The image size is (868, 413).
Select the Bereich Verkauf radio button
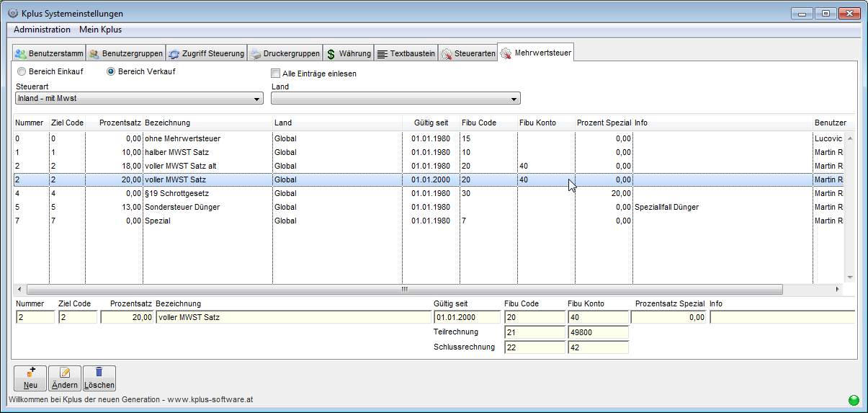pos(111,72)
